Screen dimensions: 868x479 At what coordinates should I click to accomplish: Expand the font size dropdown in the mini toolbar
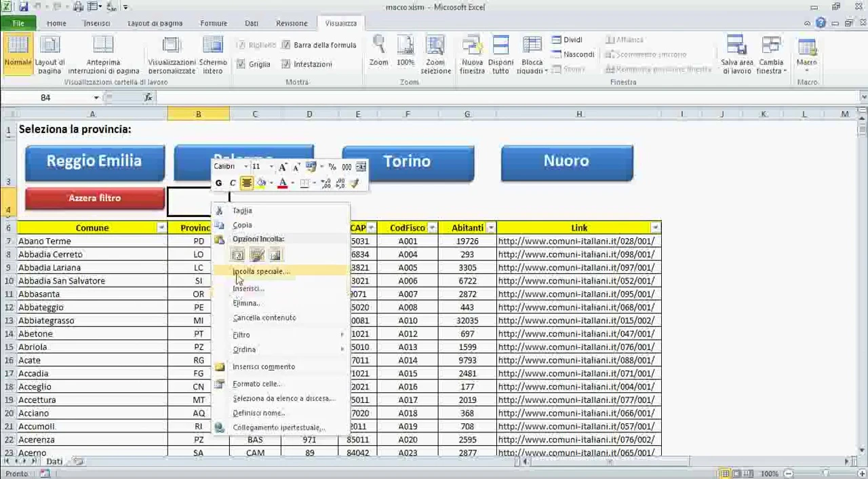tap(271, 167)
